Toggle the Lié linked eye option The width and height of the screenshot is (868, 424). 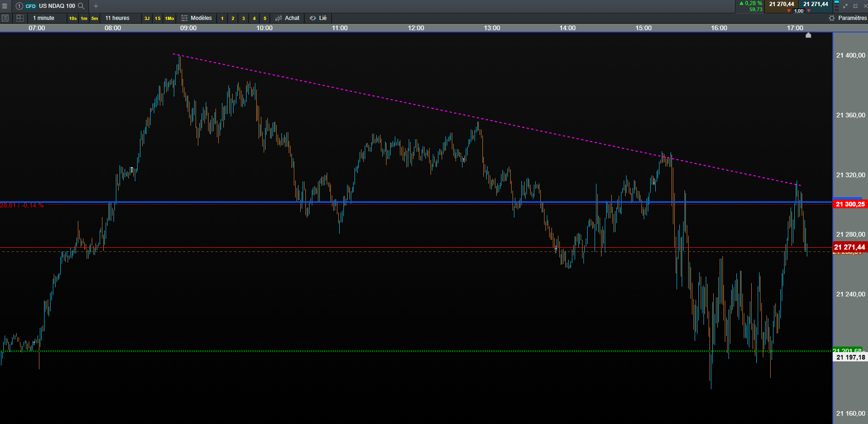tap(318, 18)
